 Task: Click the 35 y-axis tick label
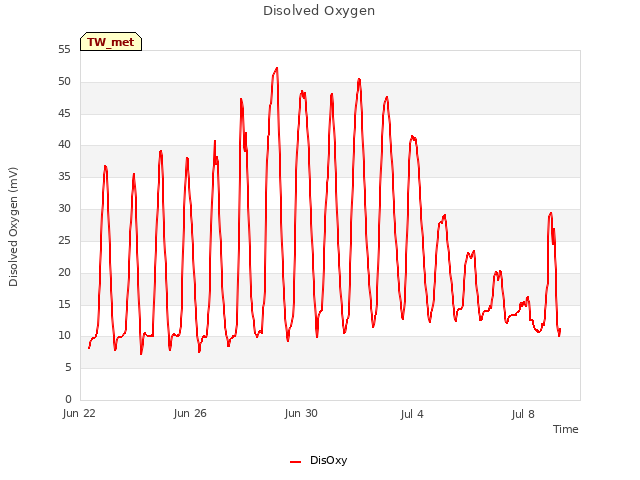[x=64, y=177]
